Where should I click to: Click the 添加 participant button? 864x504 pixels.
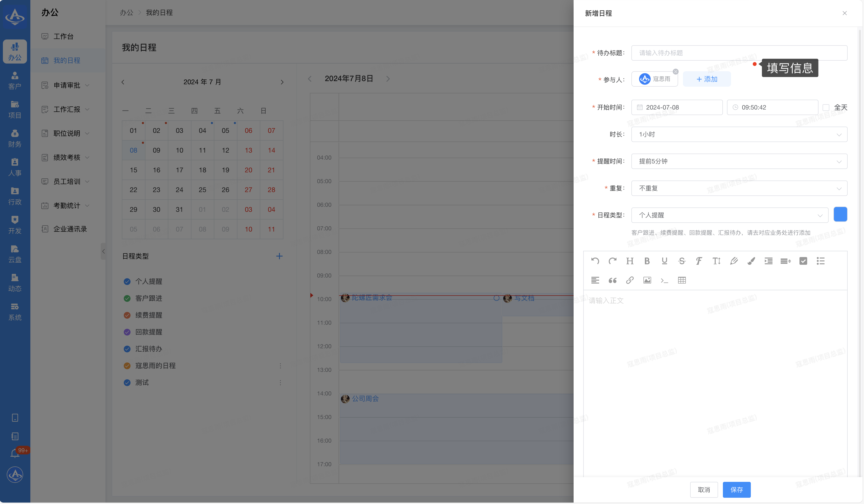[707, 79]
